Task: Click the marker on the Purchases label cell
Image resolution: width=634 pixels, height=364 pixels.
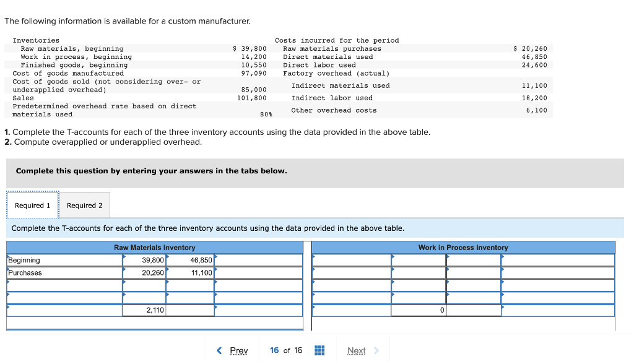Action: tap(6, 269)
